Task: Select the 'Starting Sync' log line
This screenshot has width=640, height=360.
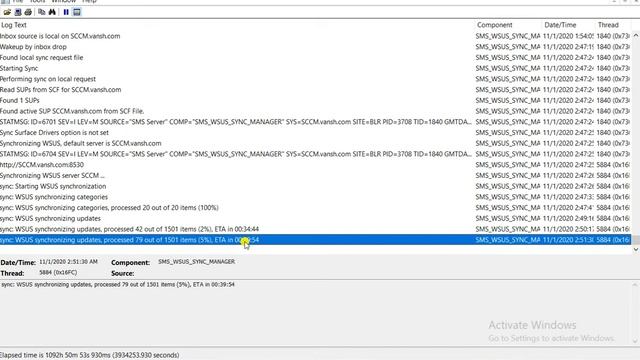Action: pos(316,68)
